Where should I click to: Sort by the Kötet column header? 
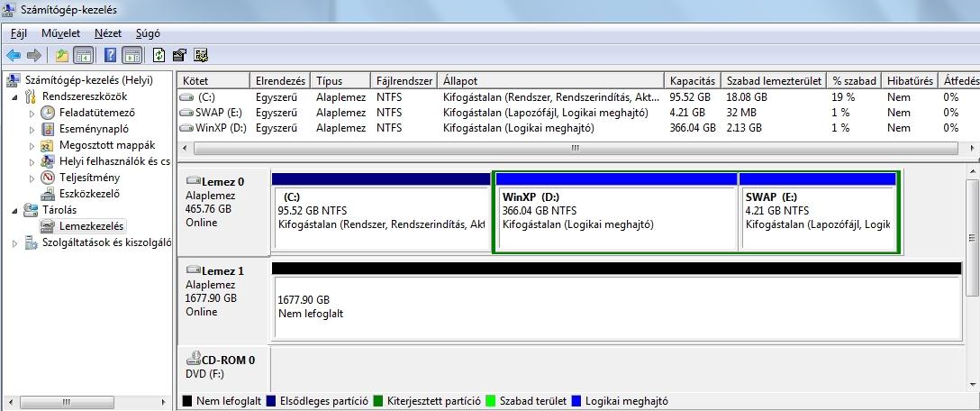click(213, 81)
